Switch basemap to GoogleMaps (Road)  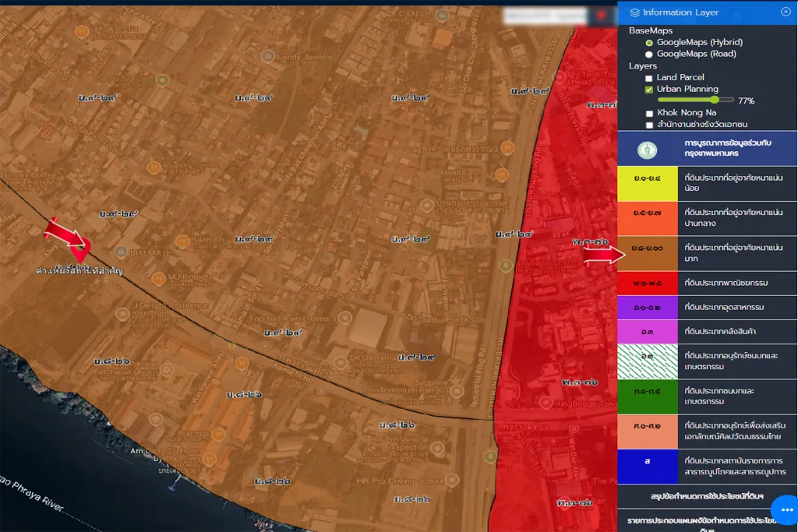click(649, 54)
